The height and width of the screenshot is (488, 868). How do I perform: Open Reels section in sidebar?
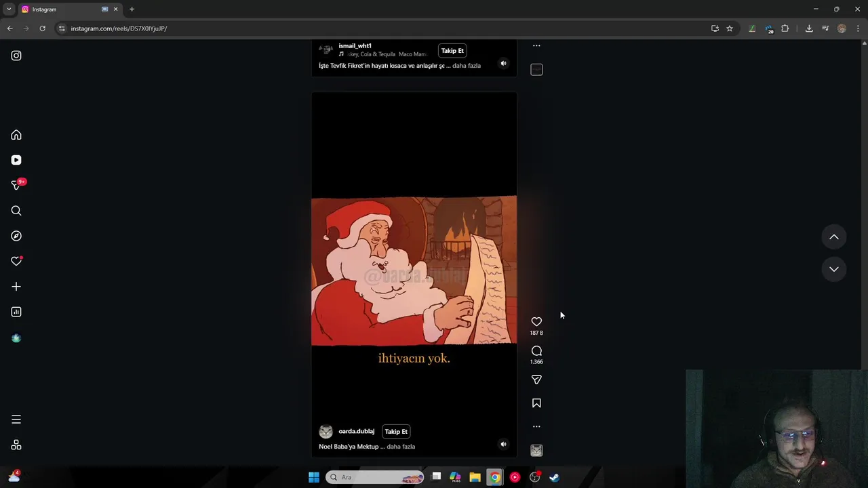coord(16,160)
